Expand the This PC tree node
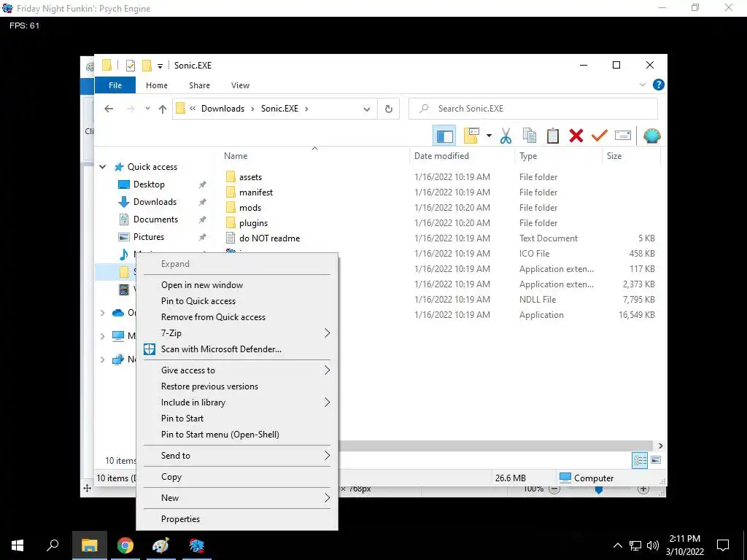 102,336
